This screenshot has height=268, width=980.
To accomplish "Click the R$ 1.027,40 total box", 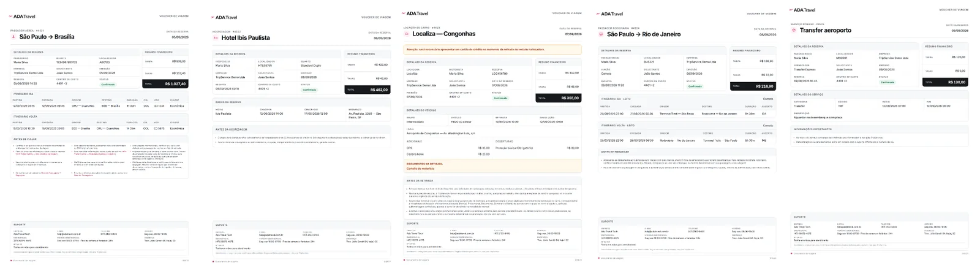I will [165, 83].
